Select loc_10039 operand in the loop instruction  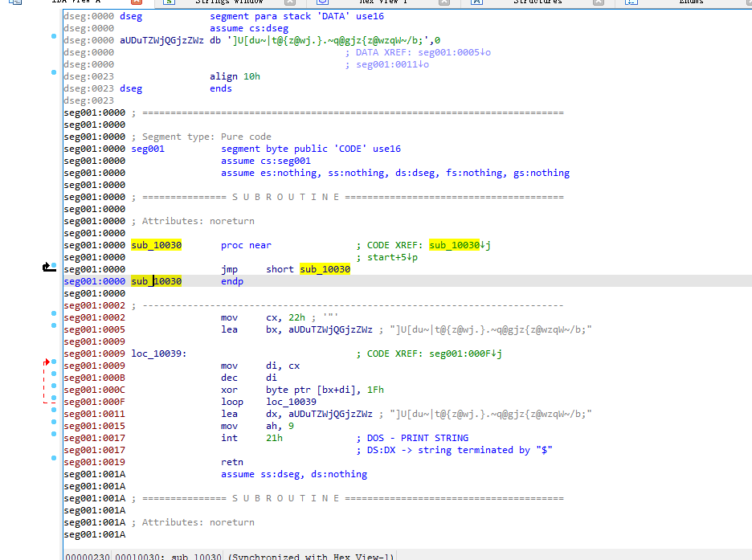(291, 402)
